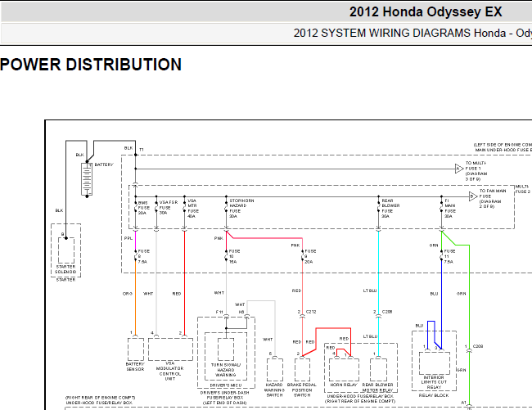The image size is (532, 410).
Task: Select the 'FI MAIN FUSE 30A' label
Action: click(450, 208)
